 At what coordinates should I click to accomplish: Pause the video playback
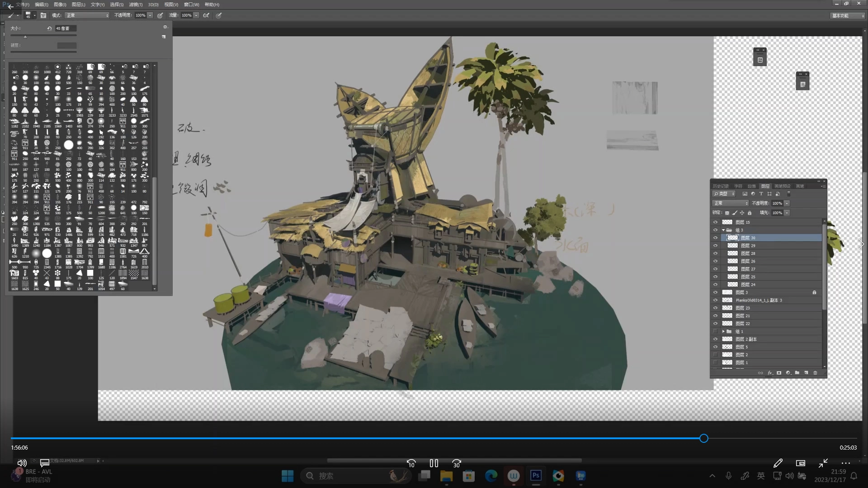tap(434, 463)
